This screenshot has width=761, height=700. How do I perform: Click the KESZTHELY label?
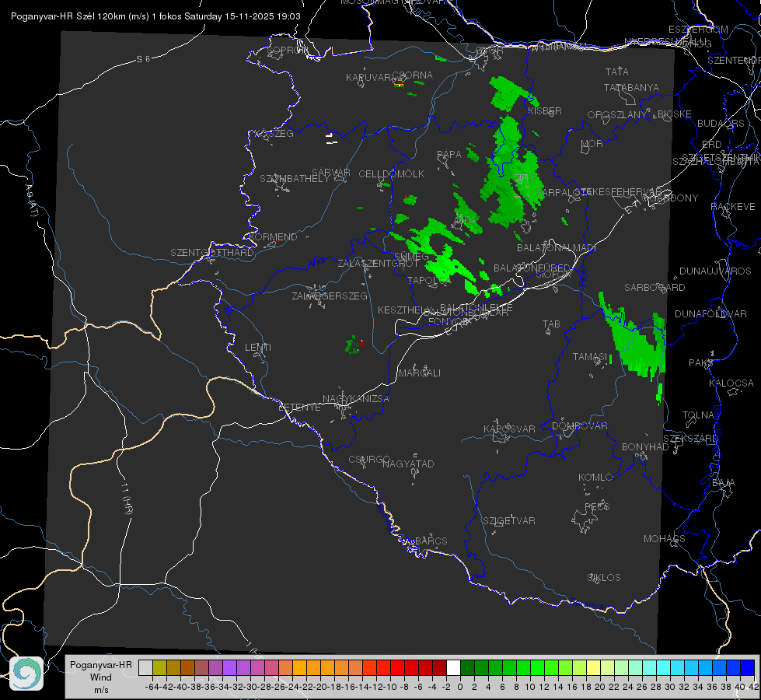(406, 310)
